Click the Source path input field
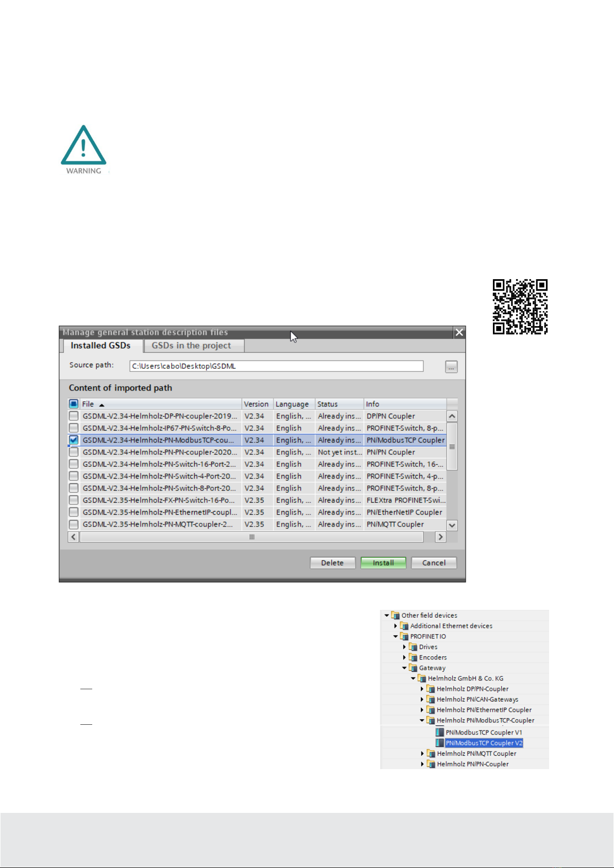 276,366
